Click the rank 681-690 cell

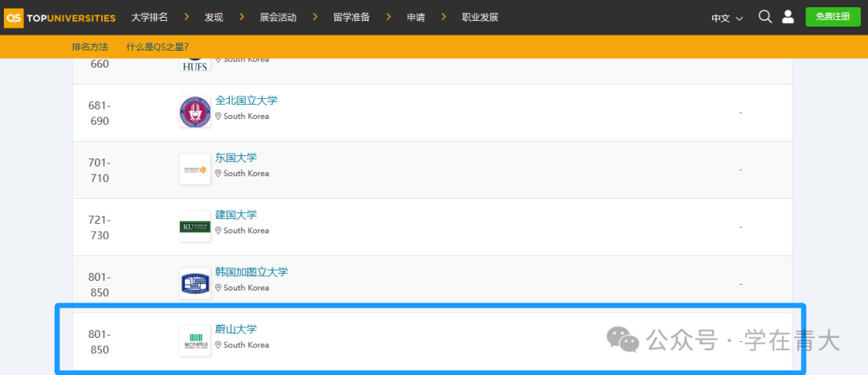click(x=99, y=113)
